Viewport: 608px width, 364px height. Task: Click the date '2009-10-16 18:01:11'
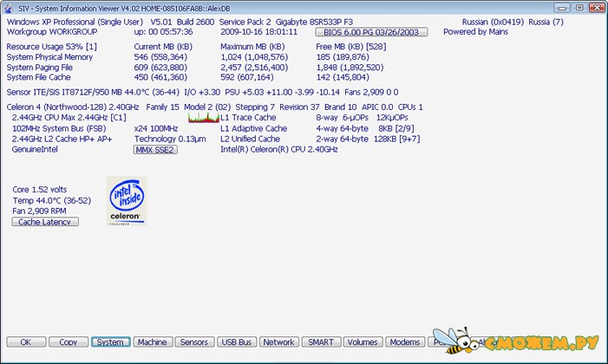(x=259, y=32)
